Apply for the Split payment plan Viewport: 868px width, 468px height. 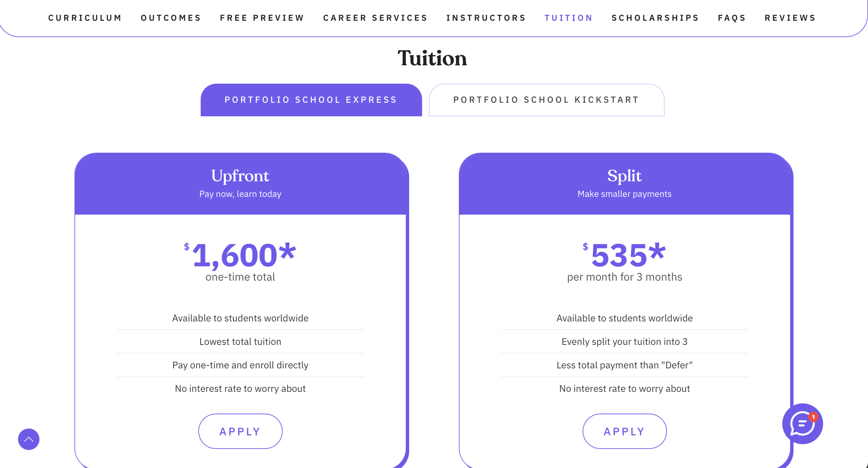(x=624, y=431)
